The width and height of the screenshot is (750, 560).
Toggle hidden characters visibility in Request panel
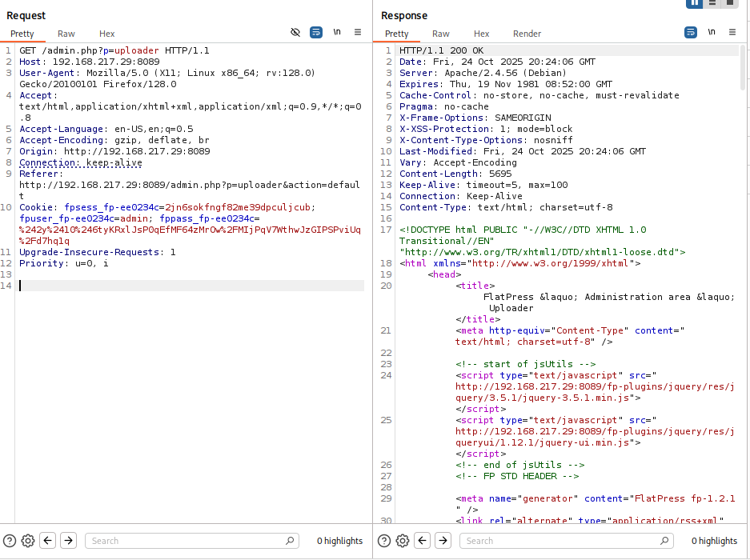click(295, 33)
